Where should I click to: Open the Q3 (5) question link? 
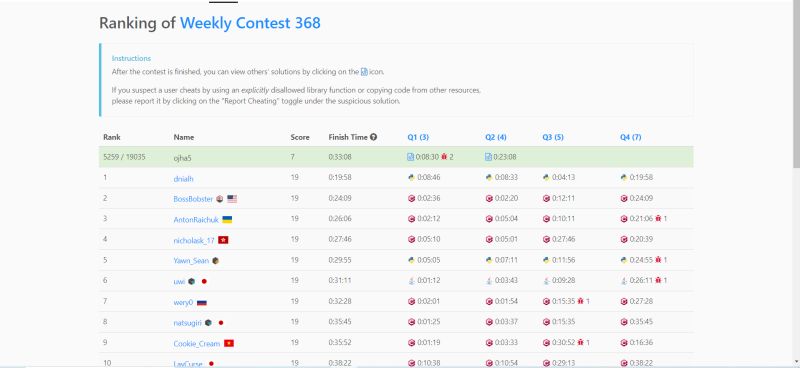[x=553, y=137]
